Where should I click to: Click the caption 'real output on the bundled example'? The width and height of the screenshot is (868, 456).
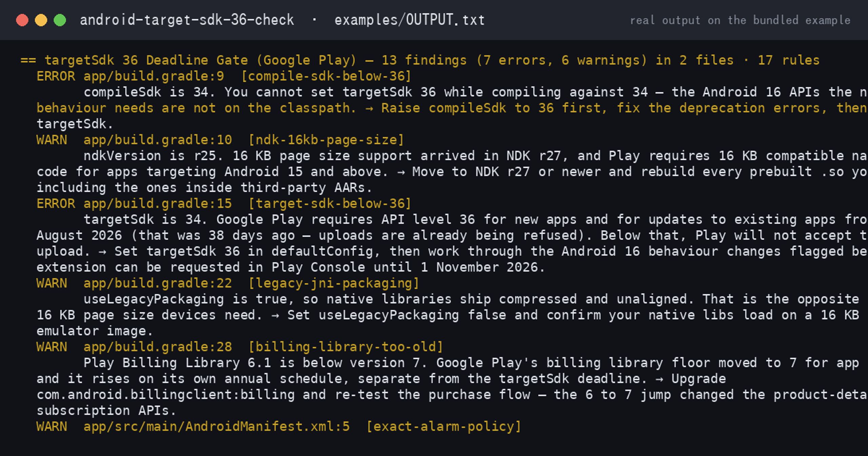click(x=740, y=20)
